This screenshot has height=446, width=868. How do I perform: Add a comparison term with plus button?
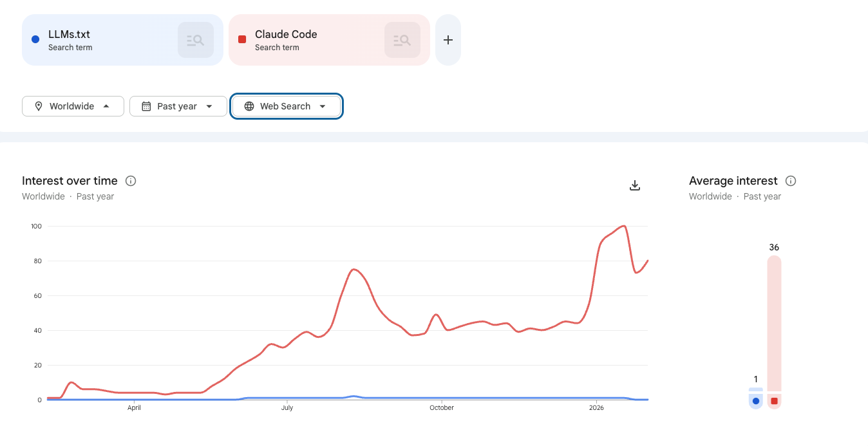pyautogui.click(x=448, y=40)
